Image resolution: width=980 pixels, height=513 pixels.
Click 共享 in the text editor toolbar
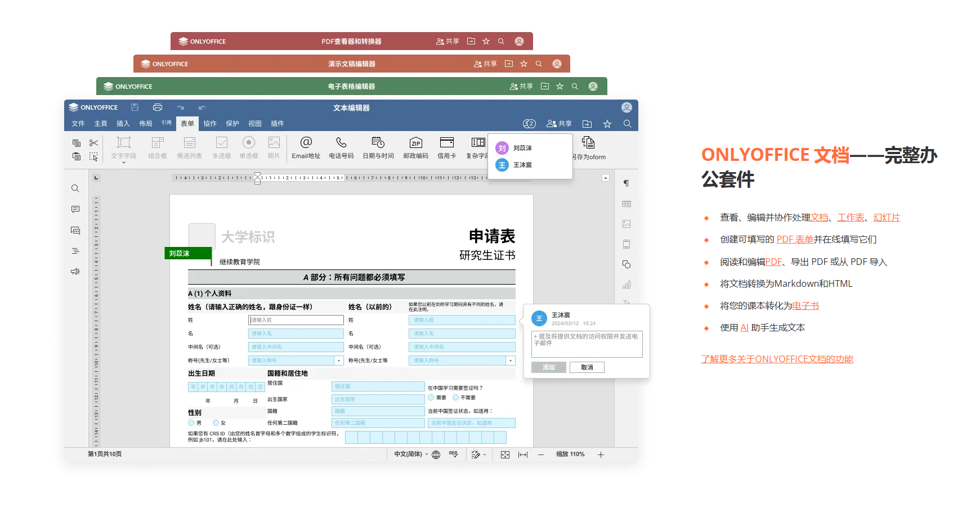559,124
